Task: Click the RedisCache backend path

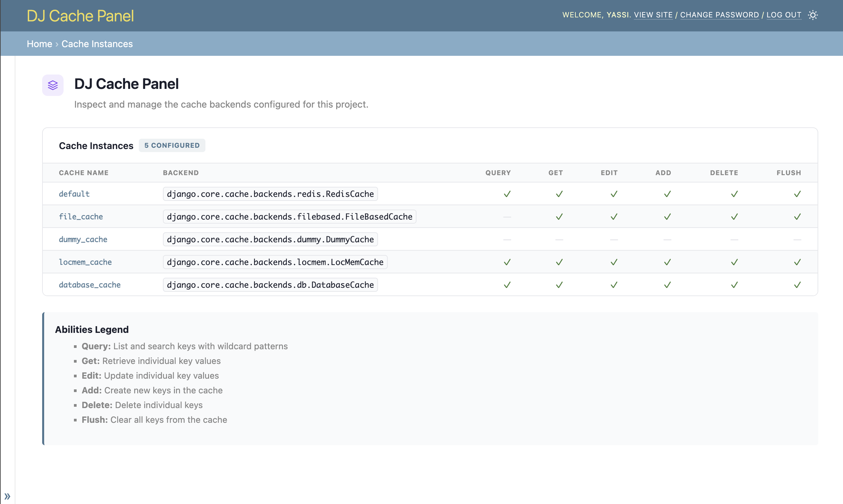Action: 270,194
